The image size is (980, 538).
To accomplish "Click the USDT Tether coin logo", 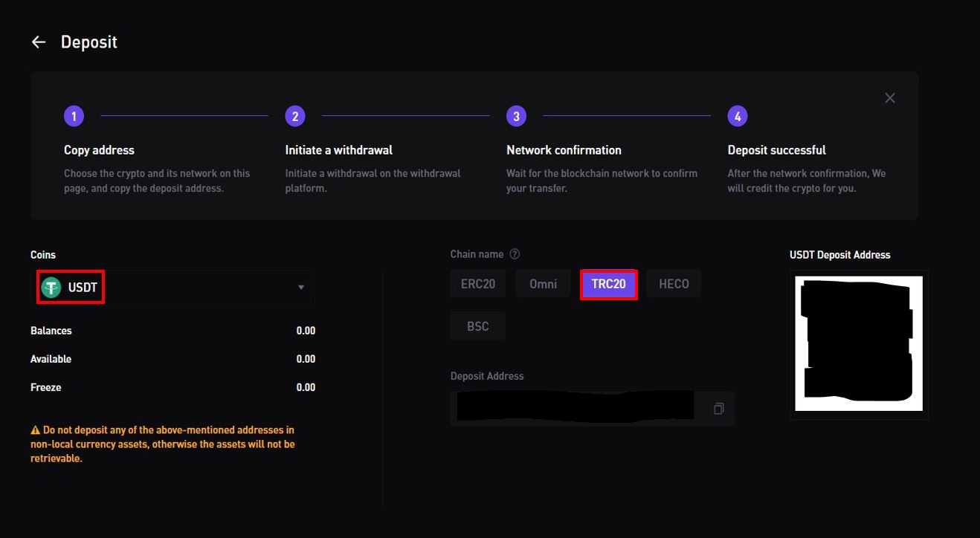I will coord(51,288).
